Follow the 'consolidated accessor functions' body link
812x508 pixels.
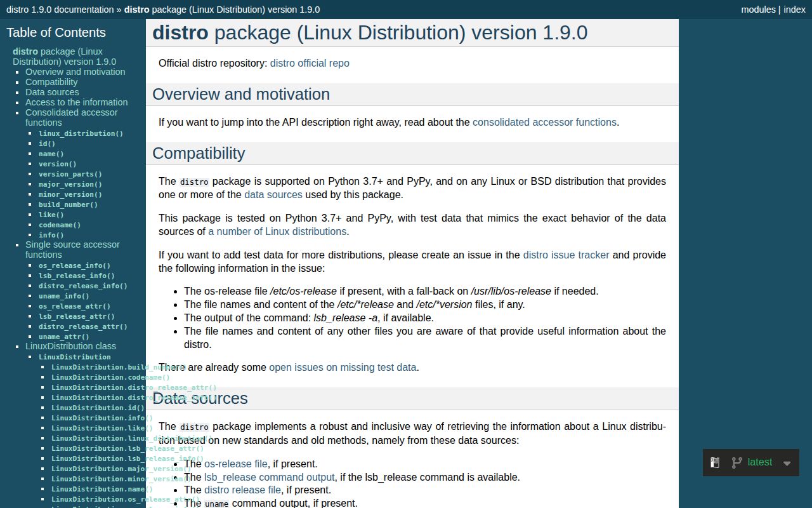point(544,122)
